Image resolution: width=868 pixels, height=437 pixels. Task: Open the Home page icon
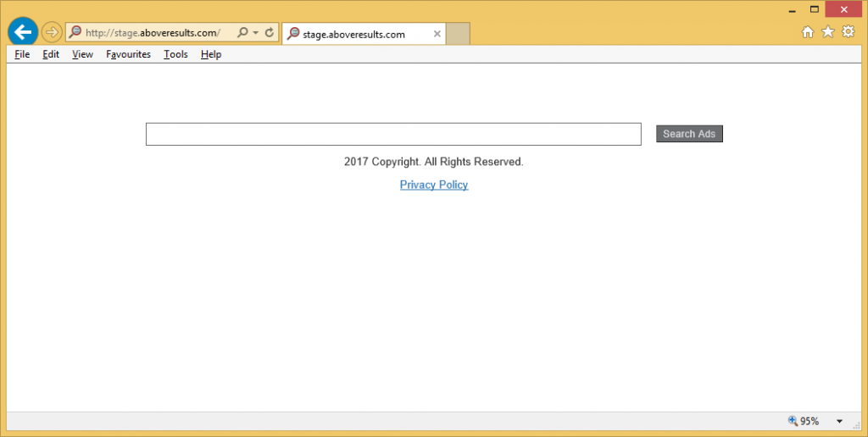click(808, 32)
